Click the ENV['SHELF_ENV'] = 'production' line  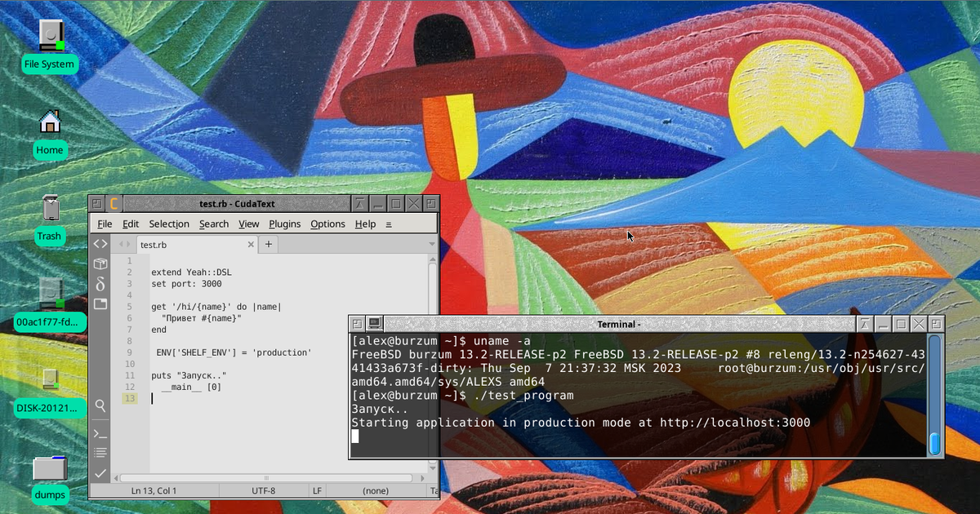[234, 352]
